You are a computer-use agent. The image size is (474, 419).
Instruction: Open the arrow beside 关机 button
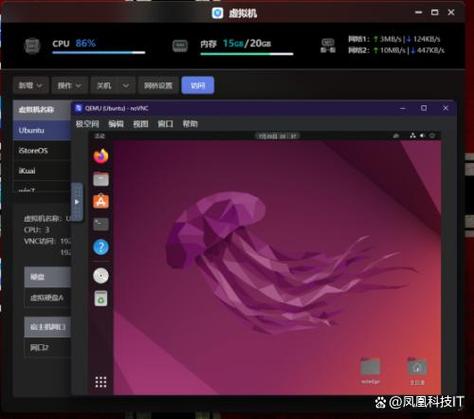[x=126, y=85]
